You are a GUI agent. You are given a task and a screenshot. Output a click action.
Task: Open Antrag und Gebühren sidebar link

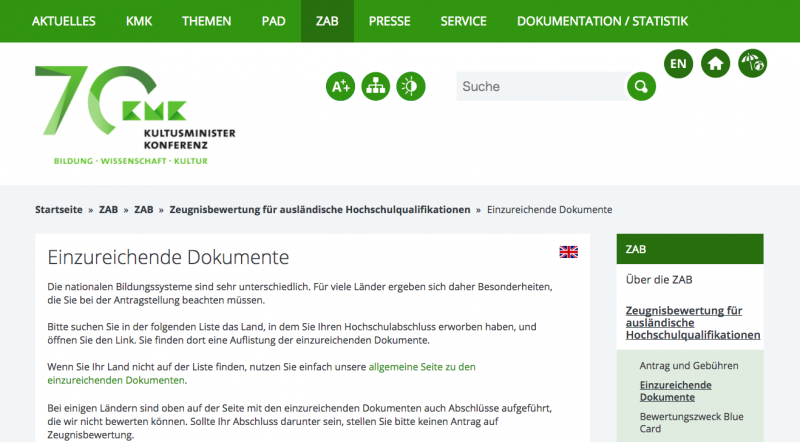tap(689, 366)
